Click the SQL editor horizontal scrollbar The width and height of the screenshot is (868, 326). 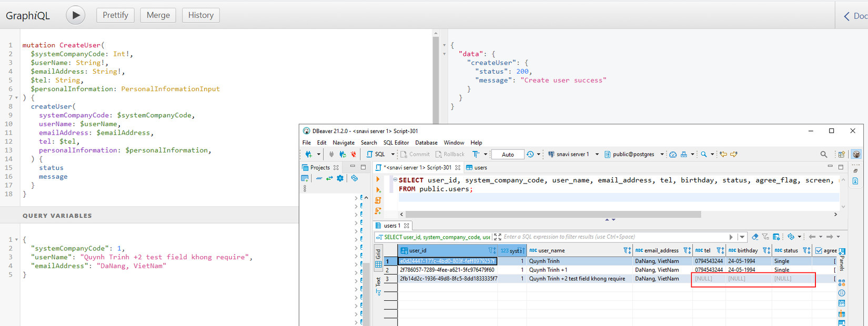click(x=552, y=215)
